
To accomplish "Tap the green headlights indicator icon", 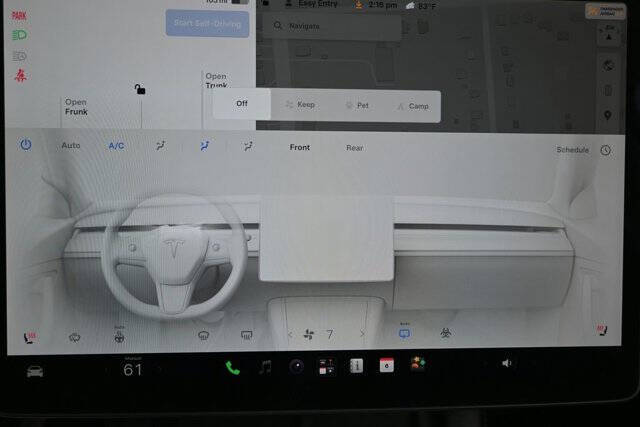I will 19,35.
